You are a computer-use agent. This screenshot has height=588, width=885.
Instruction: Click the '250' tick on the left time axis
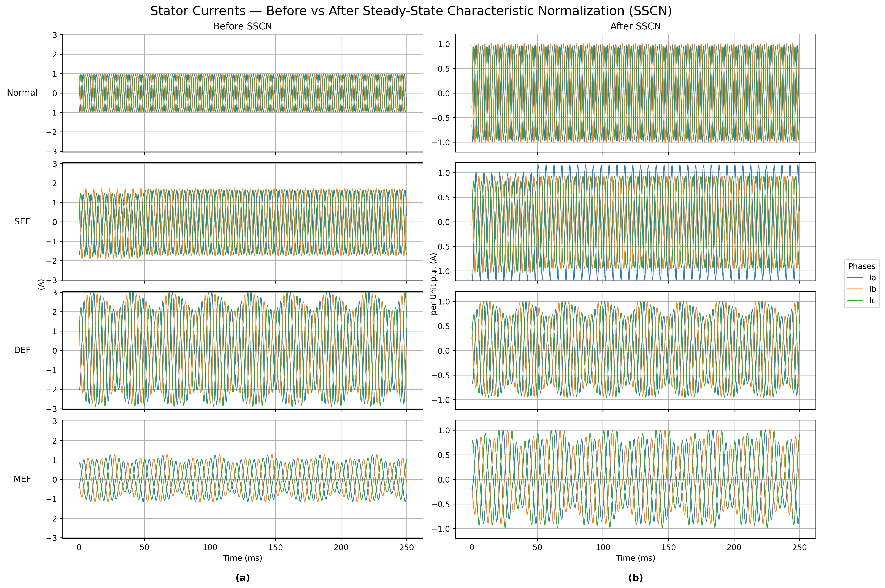pos(406,547)
